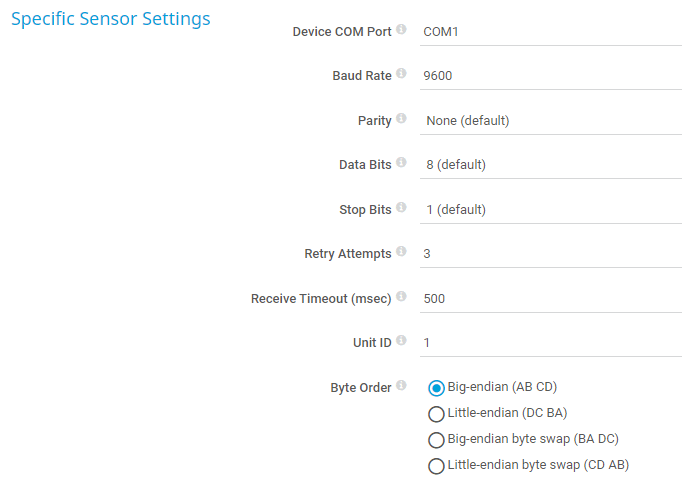Choose Big-endian byte swap (BA DC)
Image resolution: width=682 pixels, height=492 pixels.
click(436, 440)
